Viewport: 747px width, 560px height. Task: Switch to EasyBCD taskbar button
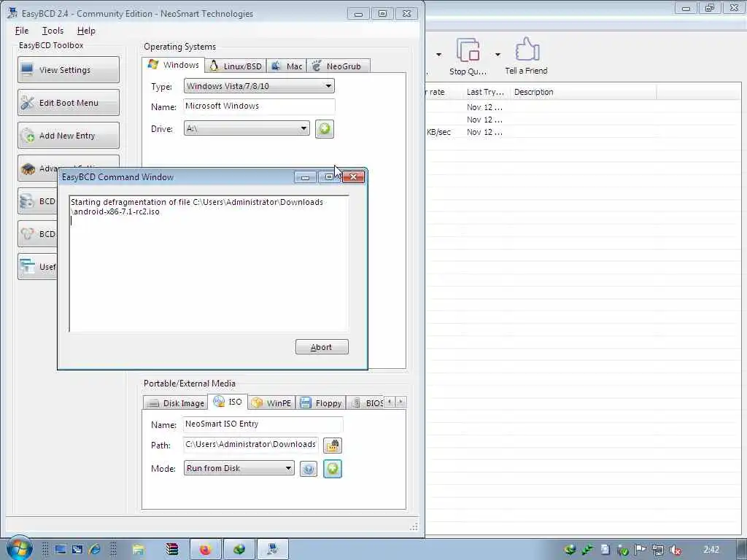[x=273, y=550]
